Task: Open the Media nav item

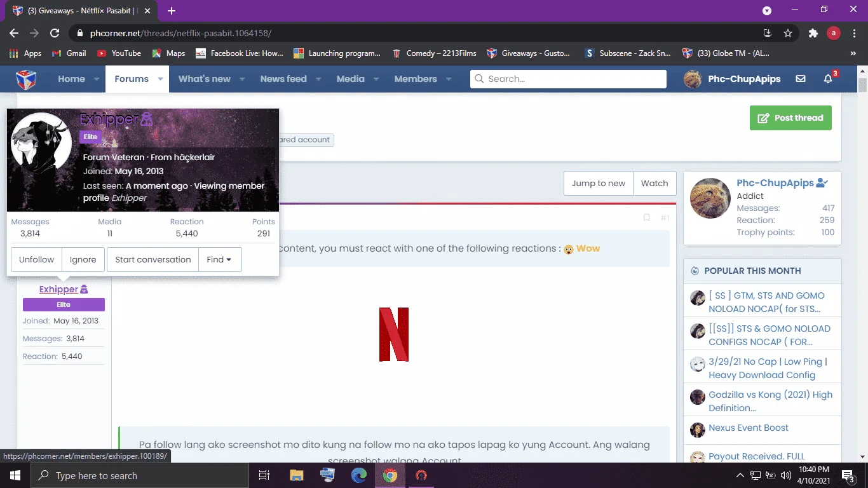Action: coord(351,79)
